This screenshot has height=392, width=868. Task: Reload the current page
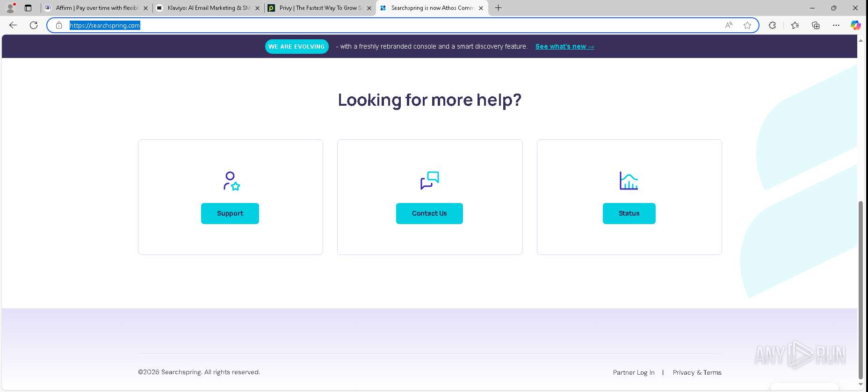(34, 25)
